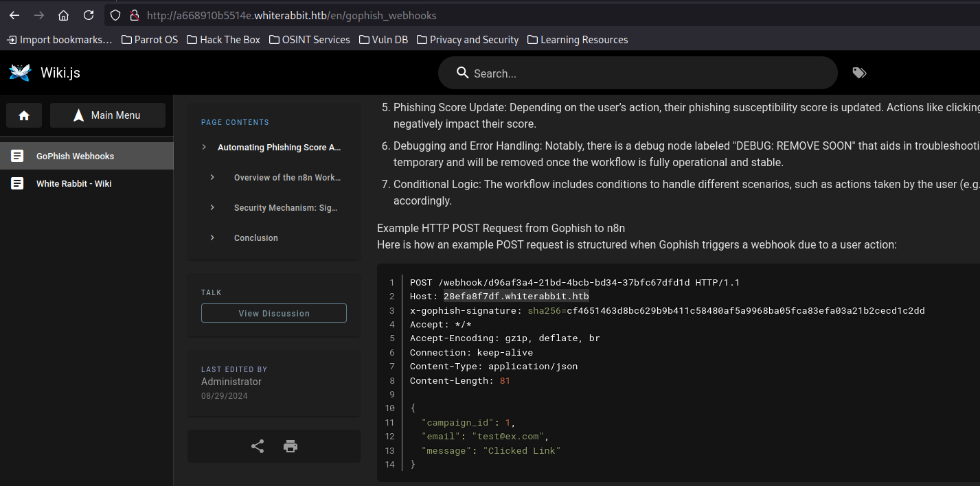
Task: Reload the page with browser refresh icon
Action: pos(89,15)
